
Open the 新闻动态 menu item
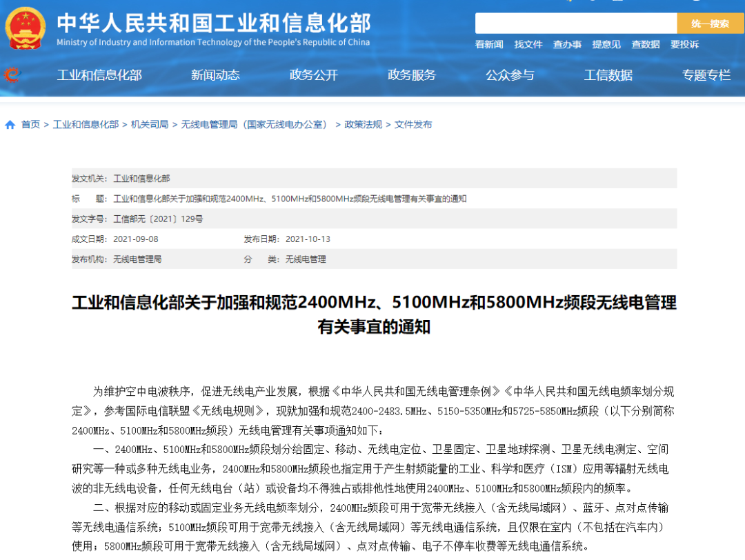(215, 75)
